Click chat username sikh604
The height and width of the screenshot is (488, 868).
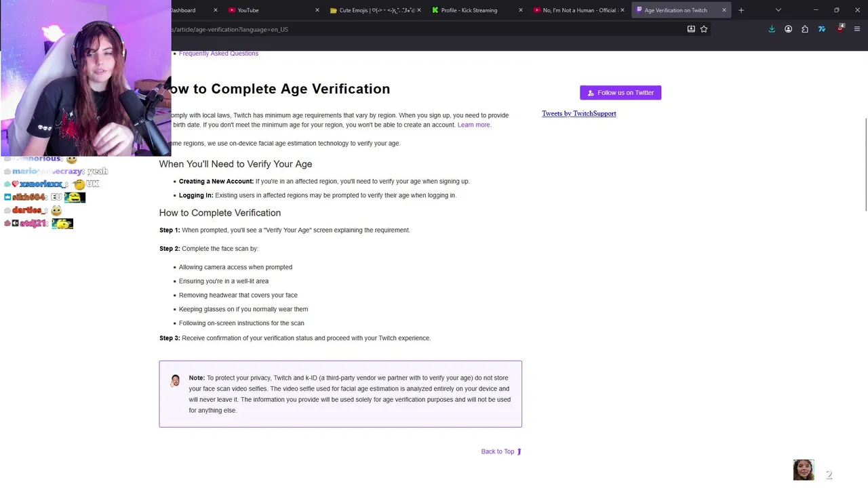coord(29,197)
